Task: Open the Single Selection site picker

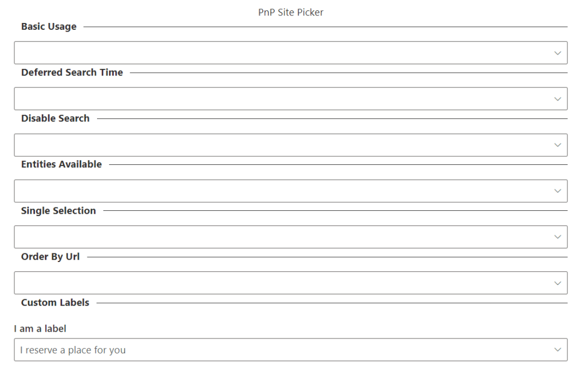Action: (x=281, y=237)
